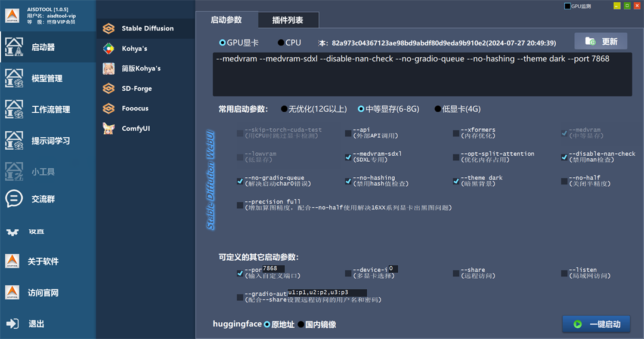Open the 工作流管理 workflow management icon
Viewport: 644px width, 339px height.
pos(14,109)
